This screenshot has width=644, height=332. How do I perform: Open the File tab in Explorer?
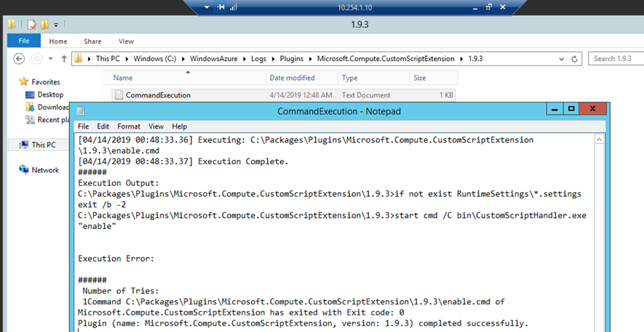pos(24,41)
